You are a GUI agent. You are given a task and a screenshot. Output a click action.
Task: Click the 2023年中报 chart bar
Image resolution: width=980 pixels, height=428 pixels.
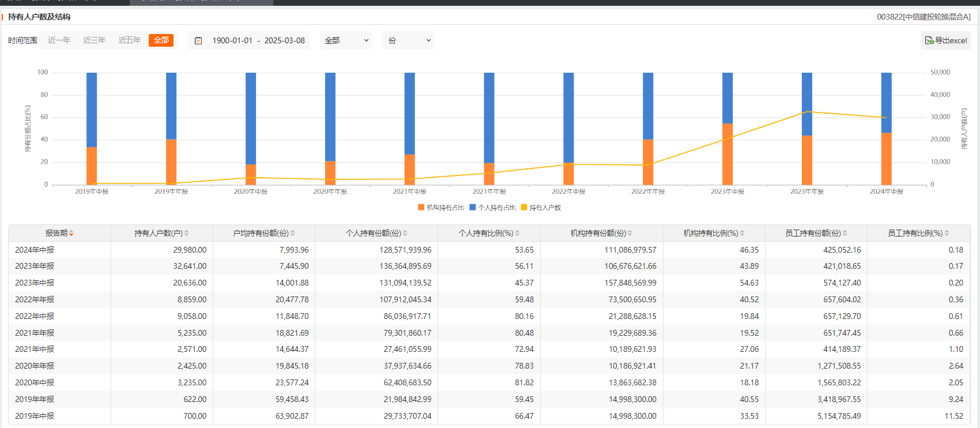pyautogui.click(x=728, y=129)
